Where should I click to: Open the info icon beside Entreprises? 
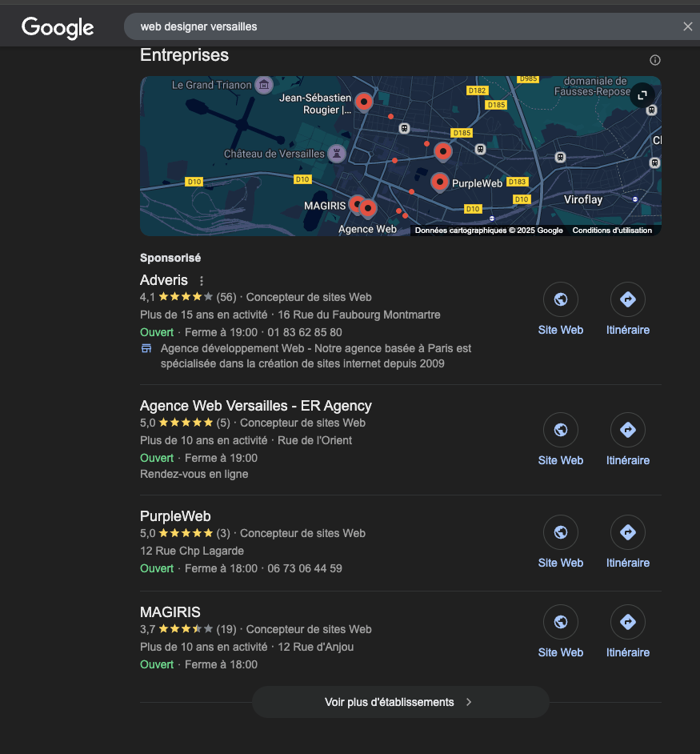pyautogui.click(x=655, y=60)
